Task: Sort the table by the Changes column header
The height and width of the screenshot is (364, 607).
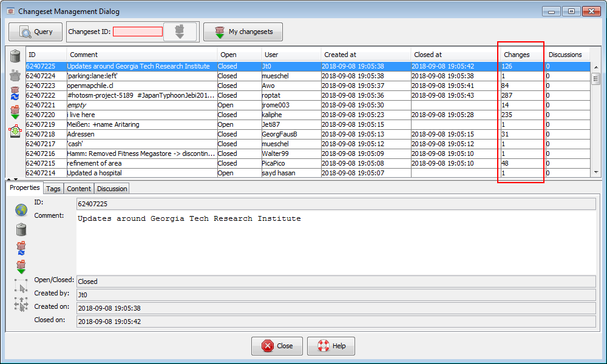Action: tap(517, 55)
